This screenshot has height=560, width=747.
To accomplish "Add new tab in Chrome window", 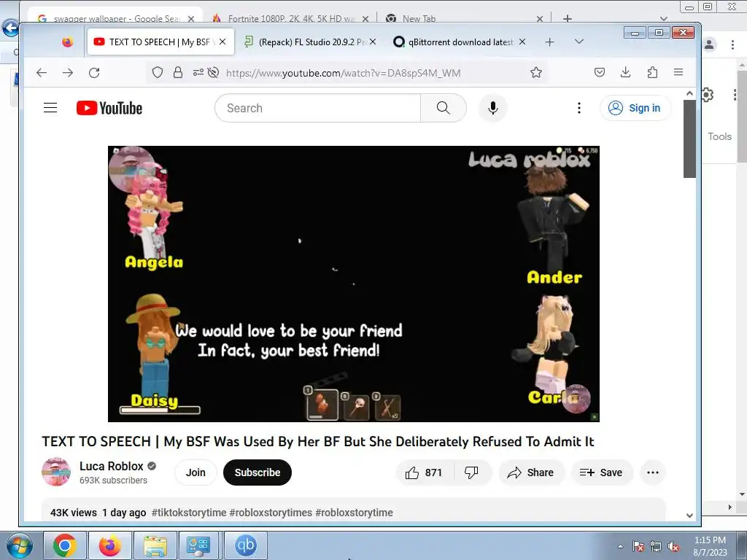I will point(568,18).
